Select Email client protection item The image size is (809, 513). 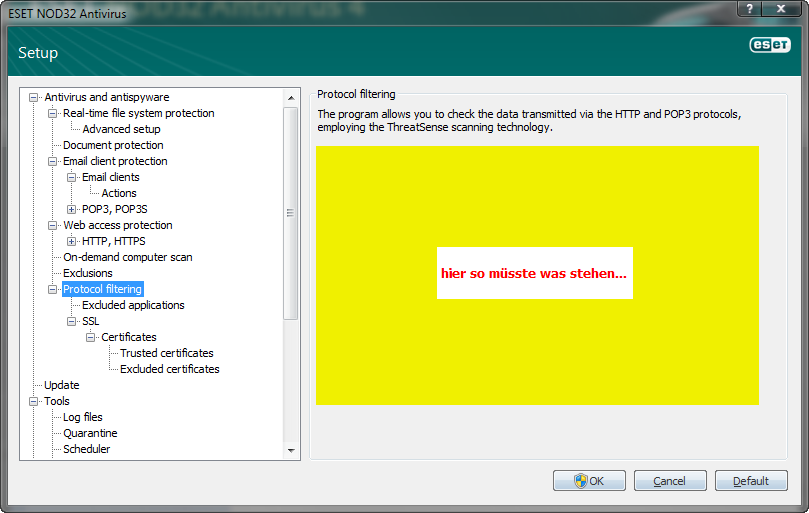click(x=115, y=161)
